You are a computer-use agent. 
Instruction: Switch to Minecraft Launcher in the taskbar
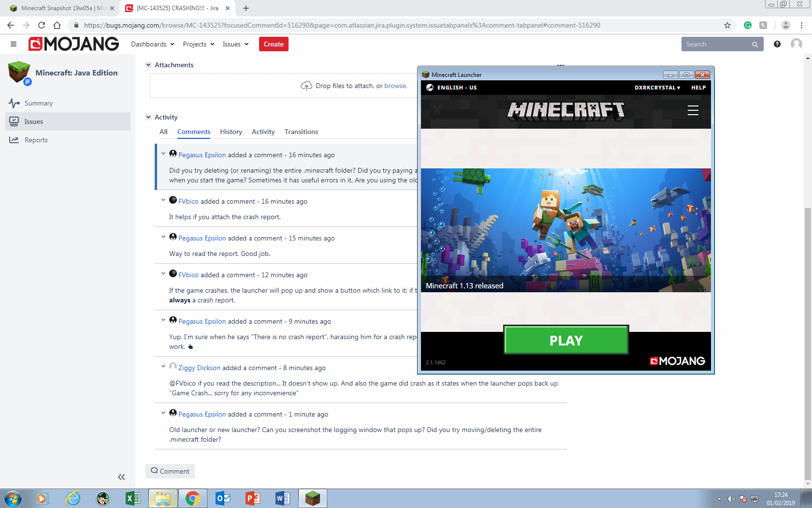[x=313, y=498]
